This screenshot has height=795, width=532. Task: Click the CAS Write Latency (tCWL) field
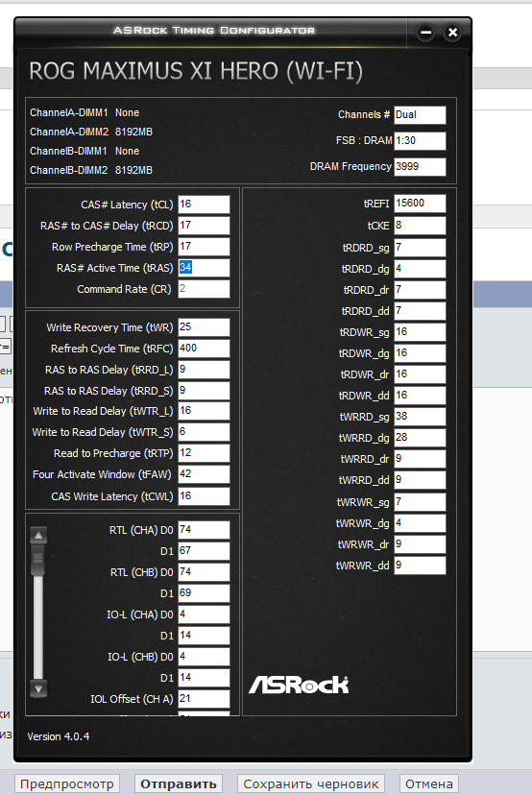pos(204,496)
